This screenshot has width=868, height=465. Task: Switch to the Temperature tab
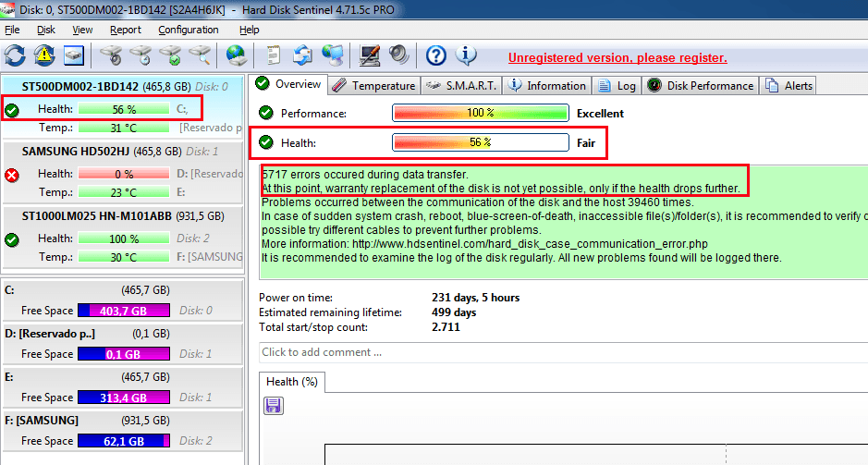[374, 86]
